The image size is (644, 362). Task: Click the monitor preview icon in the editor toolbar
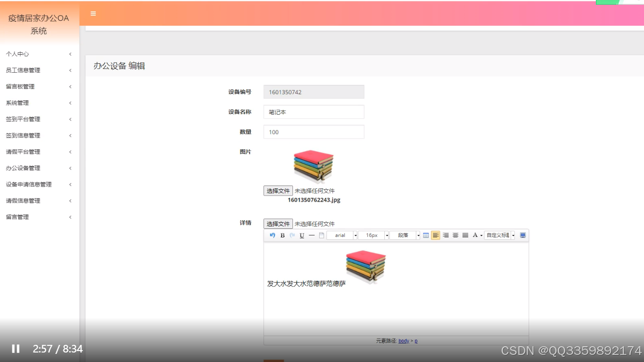coord(523,235)
